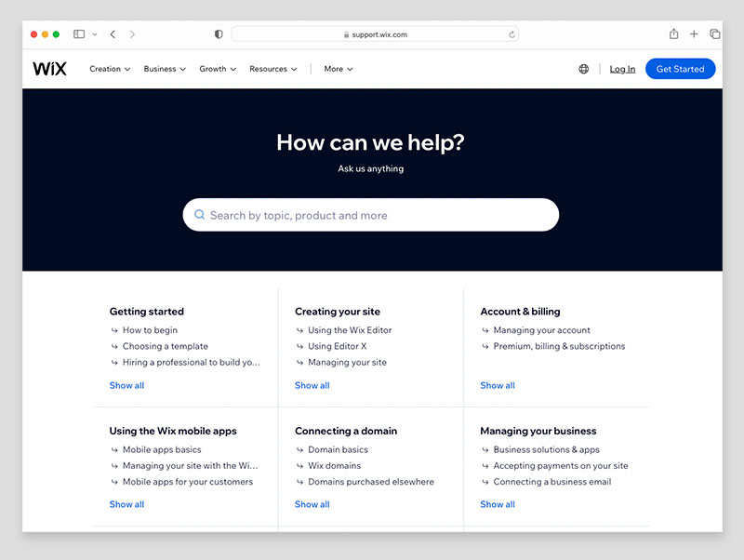Go back with the back arrow

click(113, 34)
